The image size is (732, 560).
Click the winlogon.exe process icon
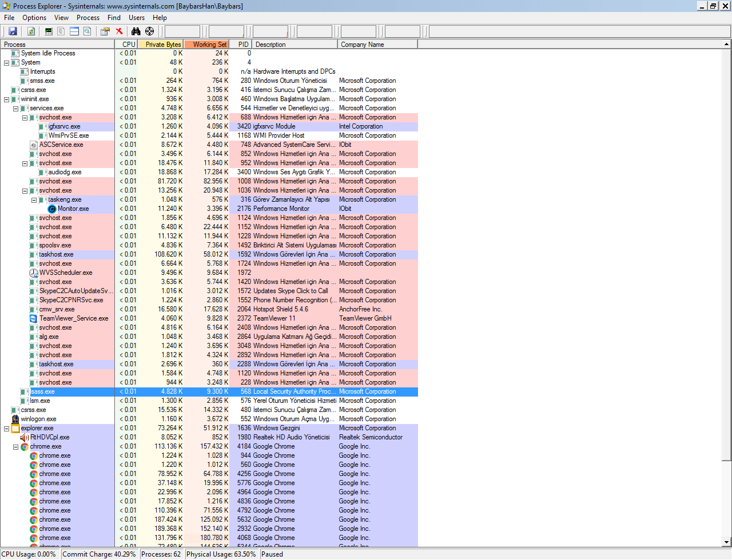tap(15, 419)
